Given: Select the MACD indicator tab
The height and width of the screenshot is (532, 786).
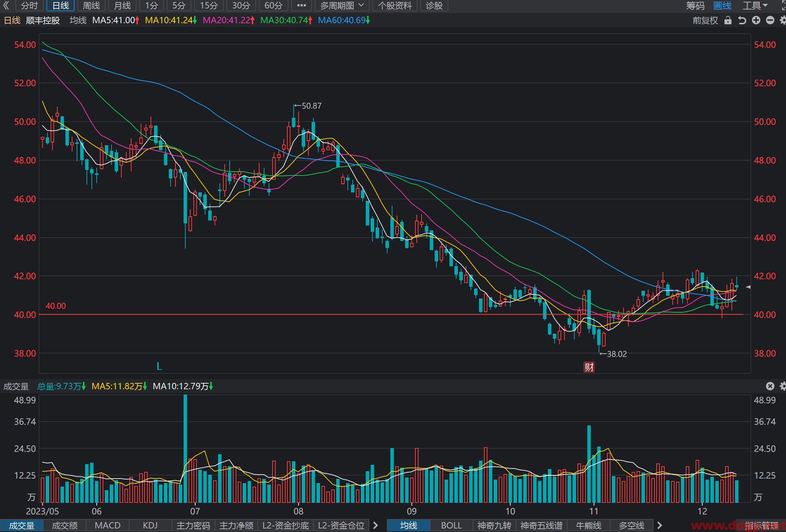Looking at the screenshot, I should point(108,525).
